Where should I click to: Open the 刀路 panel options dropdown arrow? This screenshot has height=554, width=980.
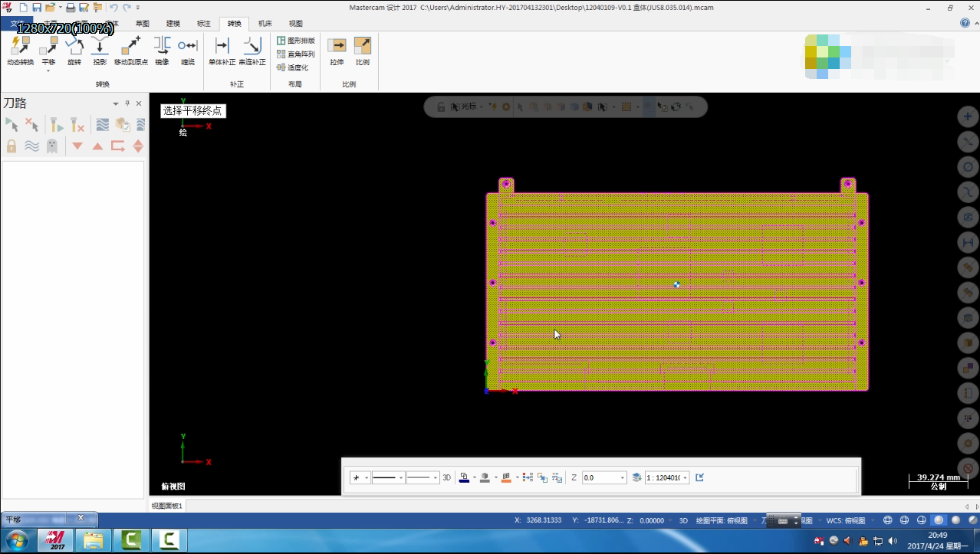[x=116, y=103]
